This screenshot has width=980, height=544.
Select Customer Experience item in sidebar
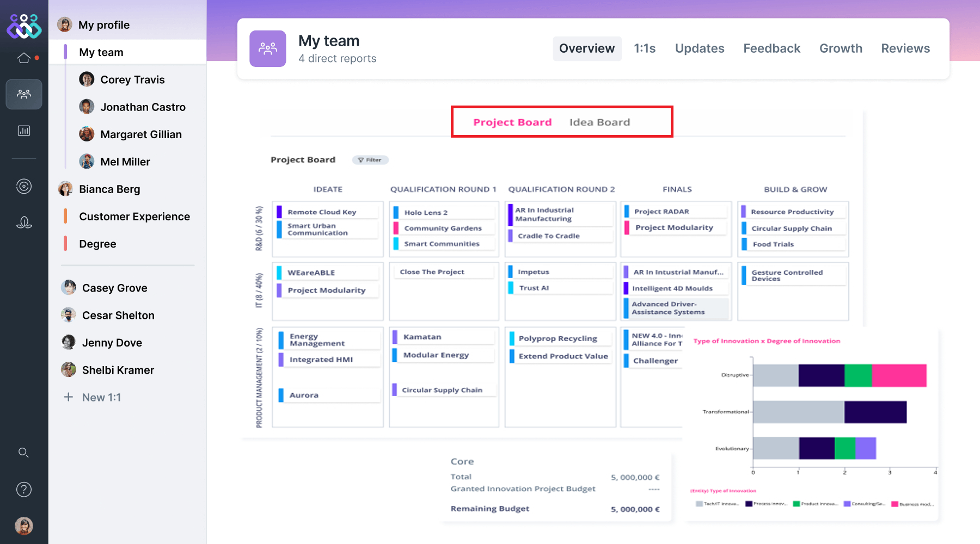tap(134, 217)
